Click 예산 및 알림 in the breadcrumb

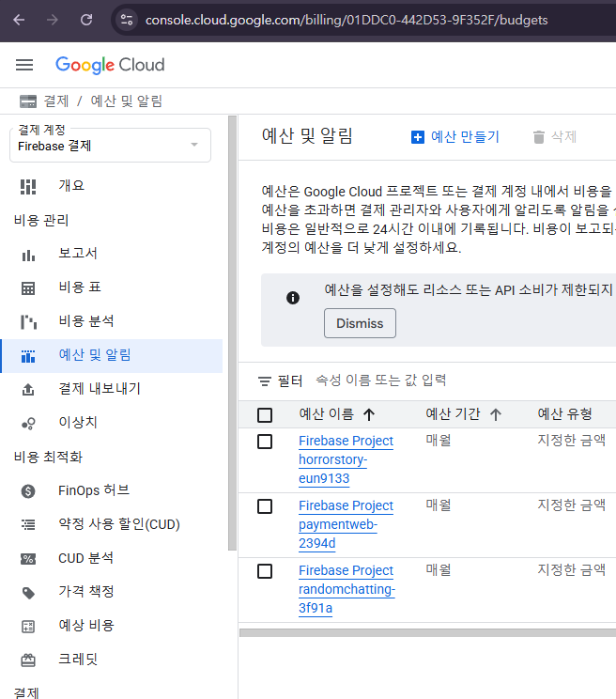(x=127, y=101)
